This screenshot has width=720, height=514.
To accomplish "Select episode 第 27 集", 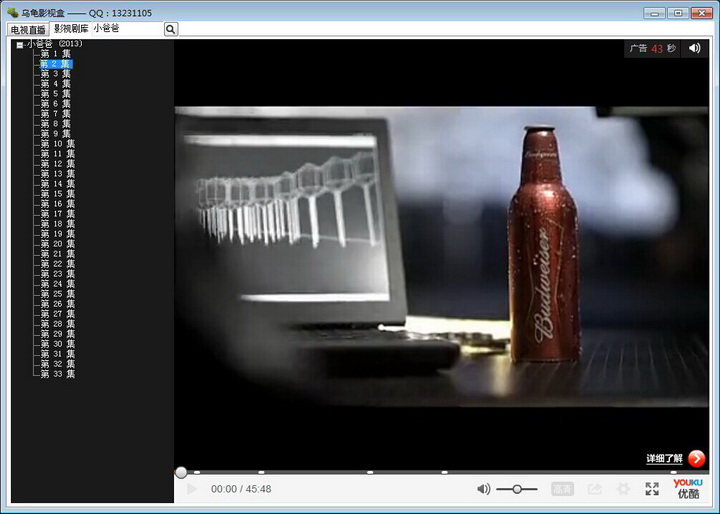I will point(57,314).
